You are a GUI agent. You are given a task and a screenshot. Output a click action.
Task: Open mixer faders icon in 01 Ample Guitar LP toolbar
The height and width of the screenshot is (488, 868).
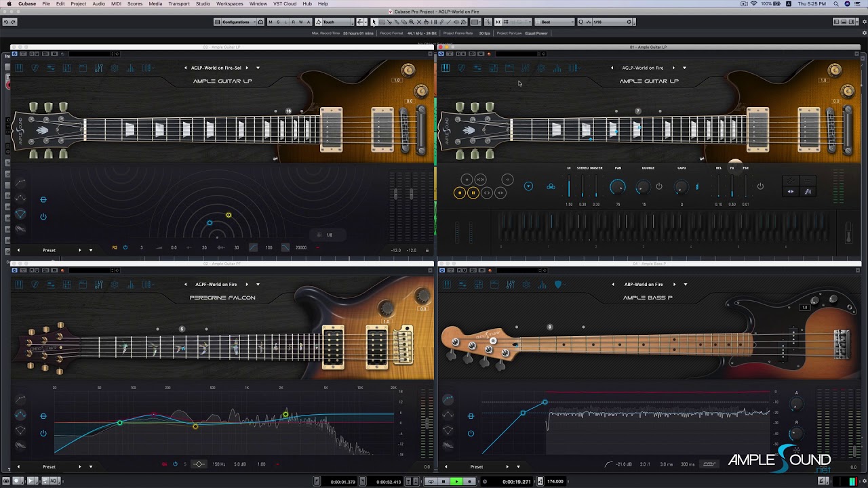(526, 68)
